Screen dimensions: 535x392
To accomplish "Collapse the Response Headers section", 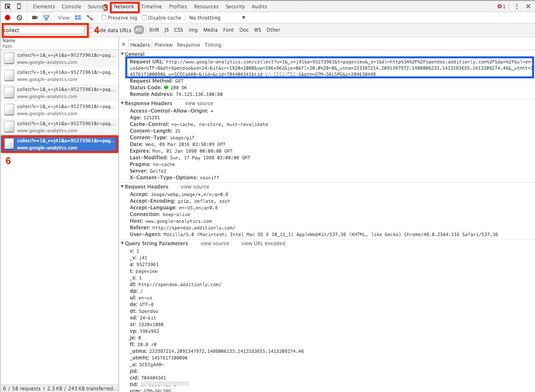I will coord(122,103).
